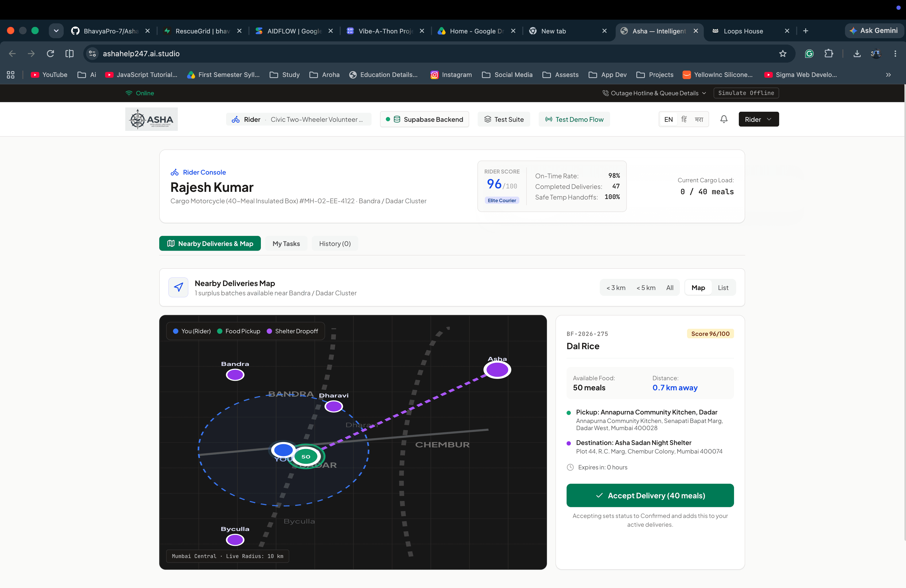Screen dimensions: 906x588
Task: Click the green 50 food pickup marker
Action: (306, 456)
